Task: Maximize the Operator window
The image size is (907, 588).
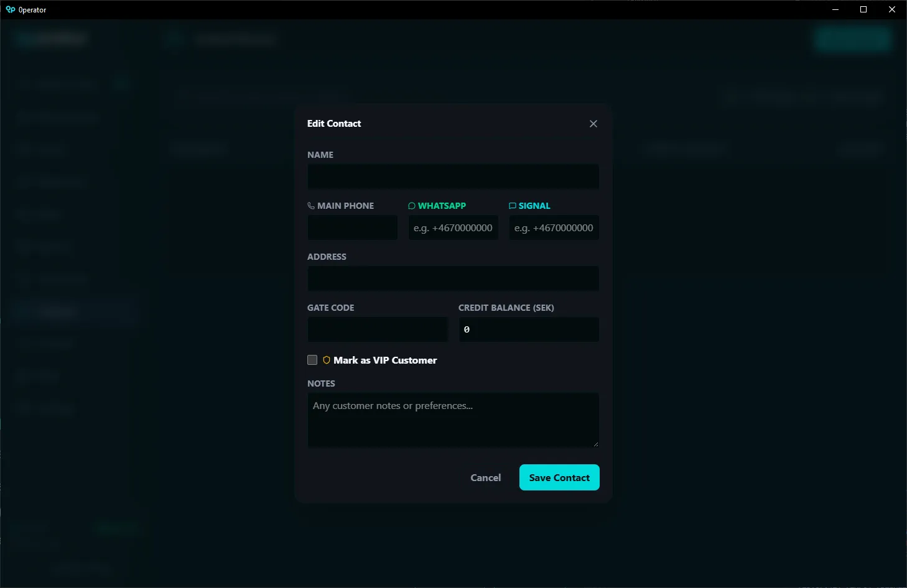Action: pos(863,9)
